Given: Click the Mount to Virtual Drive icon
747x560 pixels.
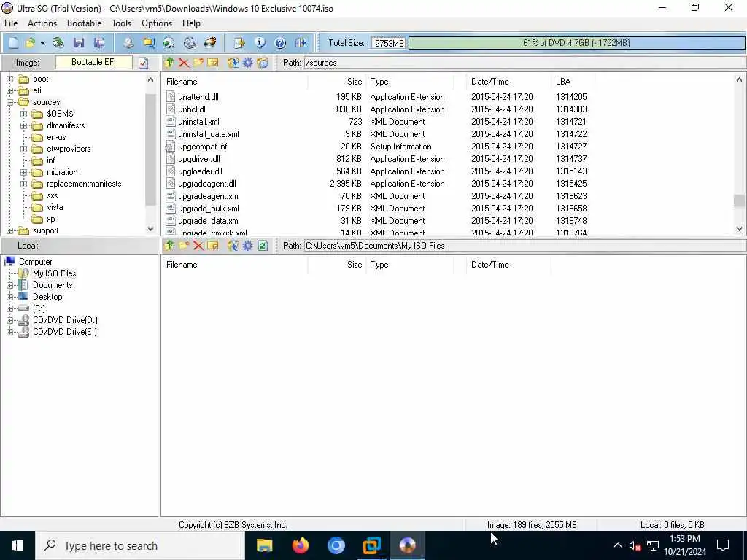Looking at the screenshot, I should coord(190,43).
